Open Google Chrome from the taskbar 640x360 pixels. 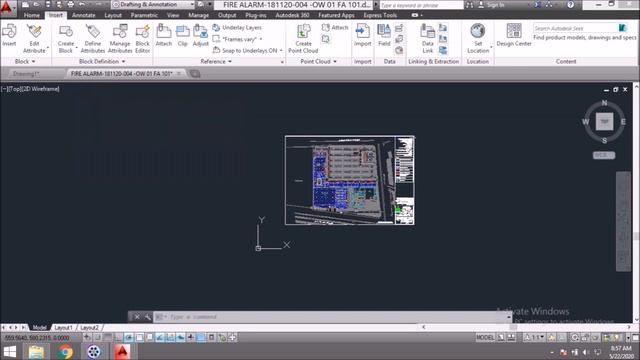click(64, 351)
